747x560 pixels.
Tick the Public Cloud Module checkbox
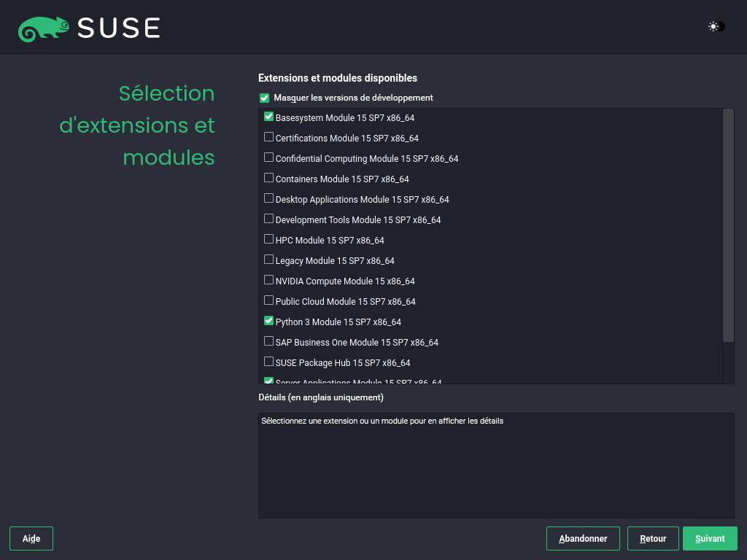coord(268,301)
